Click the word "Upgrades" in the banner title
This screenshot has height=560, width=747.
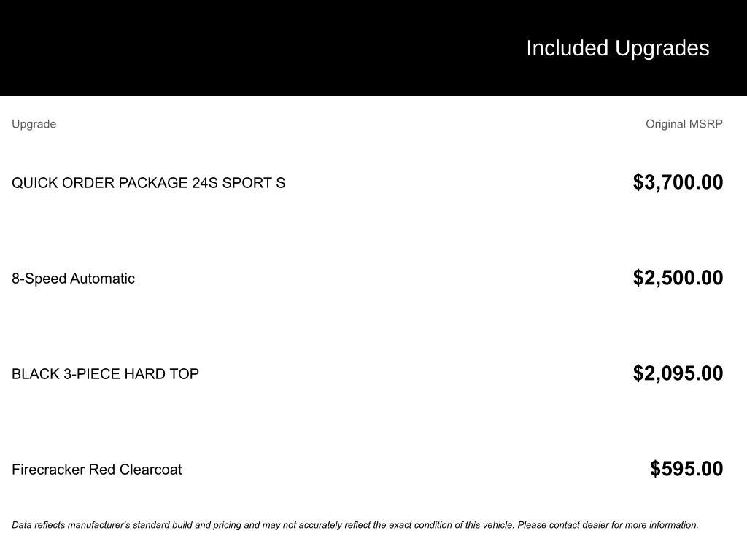[x=662, y=48]
